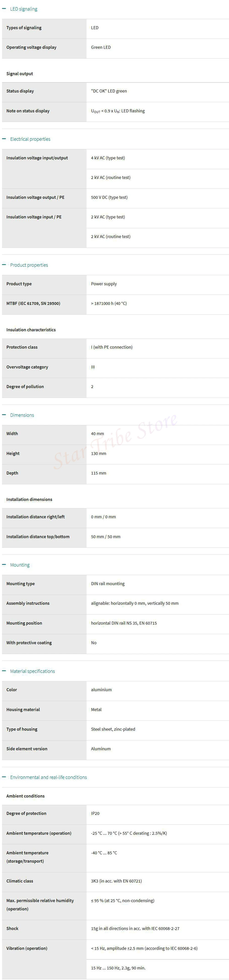Collapse the LED signaling section minus icon
This screenshot has height=980, width=229.
coord(4,9)
